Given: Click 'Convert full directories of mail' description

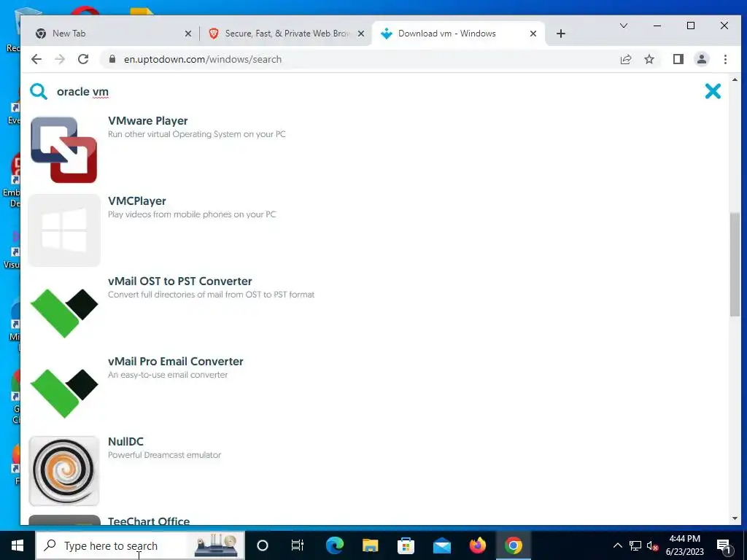Looking at the screenshot, I should pyautogui.click(x=211, y=295).
